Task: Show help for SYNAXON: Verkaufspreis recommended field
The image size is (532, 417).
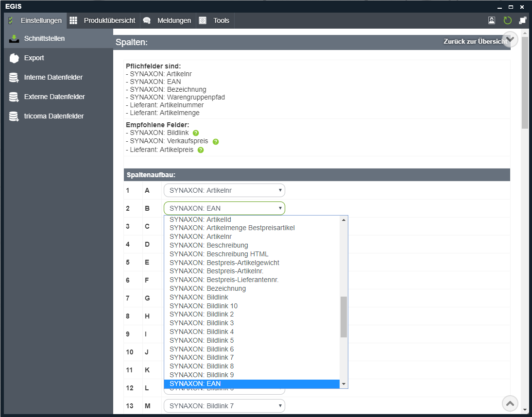Action: pos(216,142)
